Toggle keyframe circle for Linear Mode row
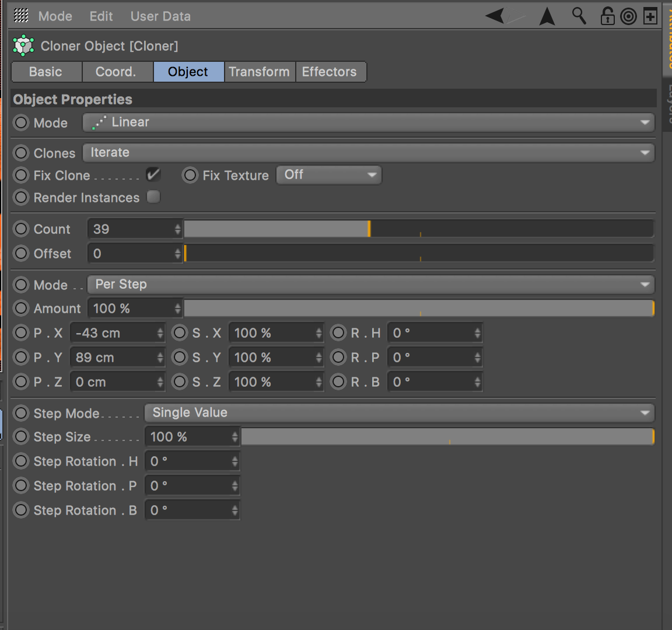Screen dimensions: 672x630 pos(20,123)
